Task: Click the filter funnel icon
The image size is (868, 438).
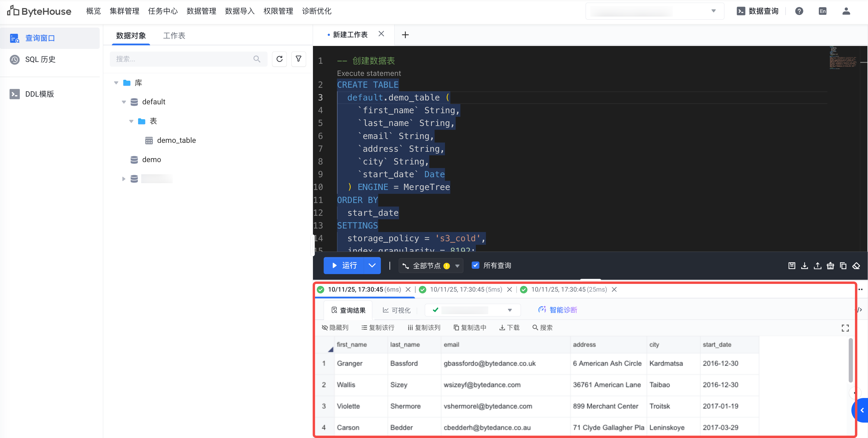Action: tap(298, 59)
